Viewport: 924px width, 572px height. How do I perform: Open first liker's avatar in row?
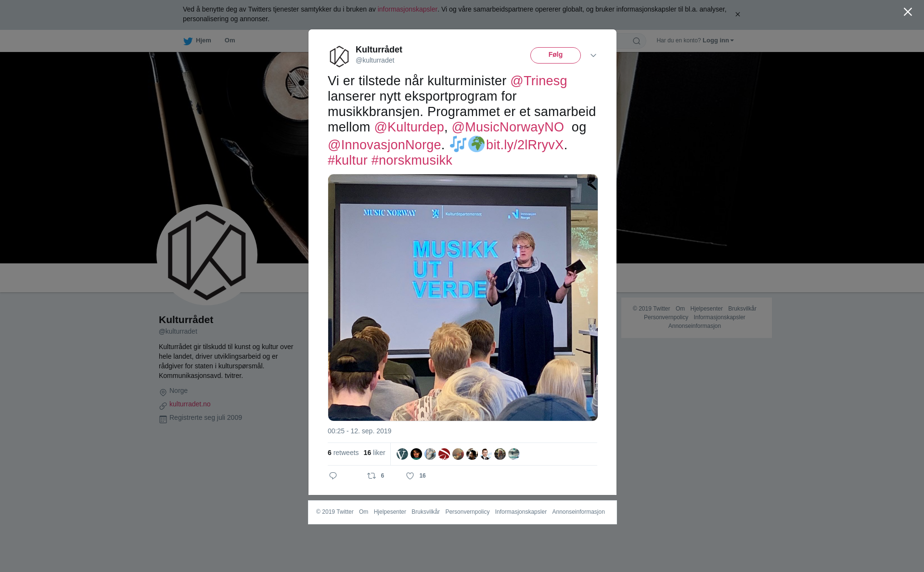[402, 454]
